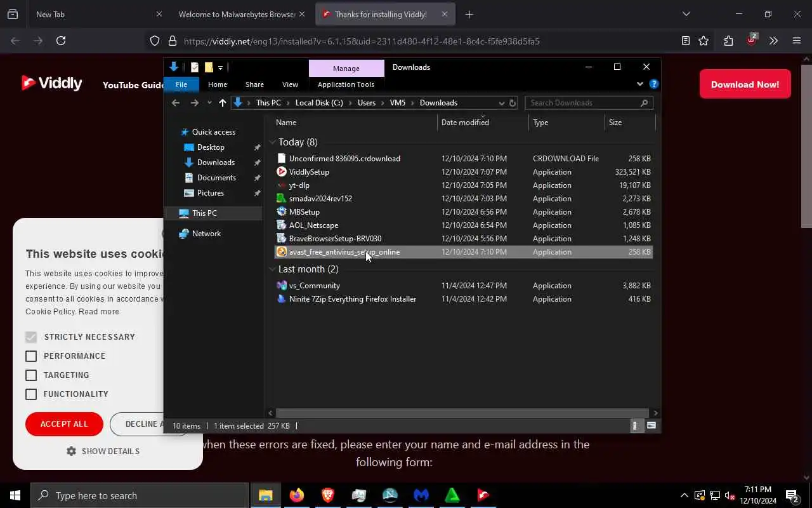Open the Read more cookie policy link
This screenshot has width=812, height=508.
click(x=99, y=312)
